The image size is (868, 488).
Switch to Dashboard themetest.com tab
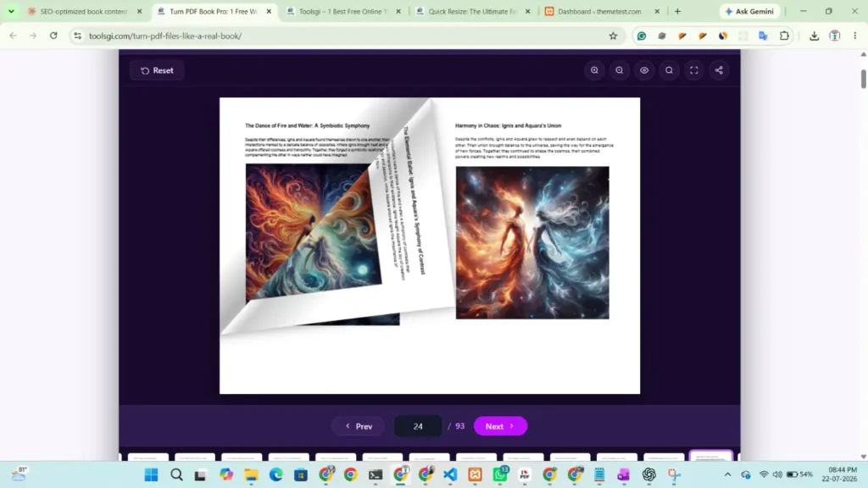click(599, 11)
